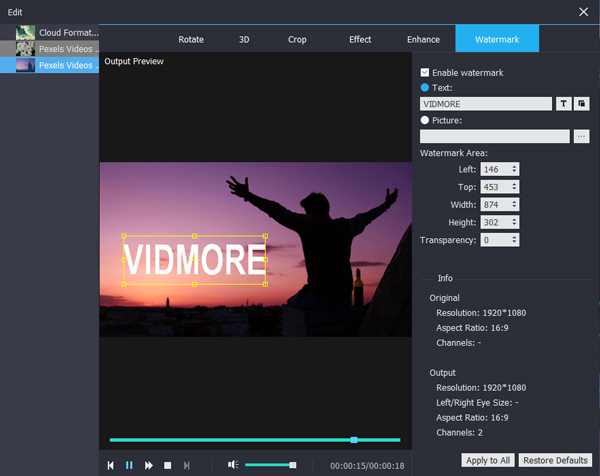Open the Enhance tab
This screenshot has width=600, height=476.
coord(423,39)
